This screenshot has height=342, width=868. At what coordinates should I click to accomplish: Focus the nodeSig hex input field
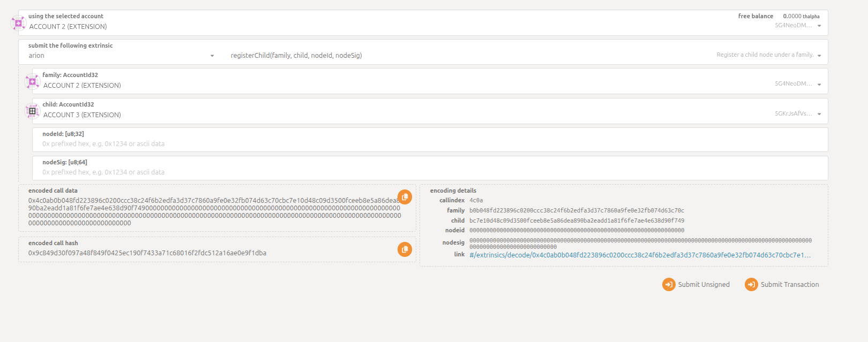pos(429,172)
